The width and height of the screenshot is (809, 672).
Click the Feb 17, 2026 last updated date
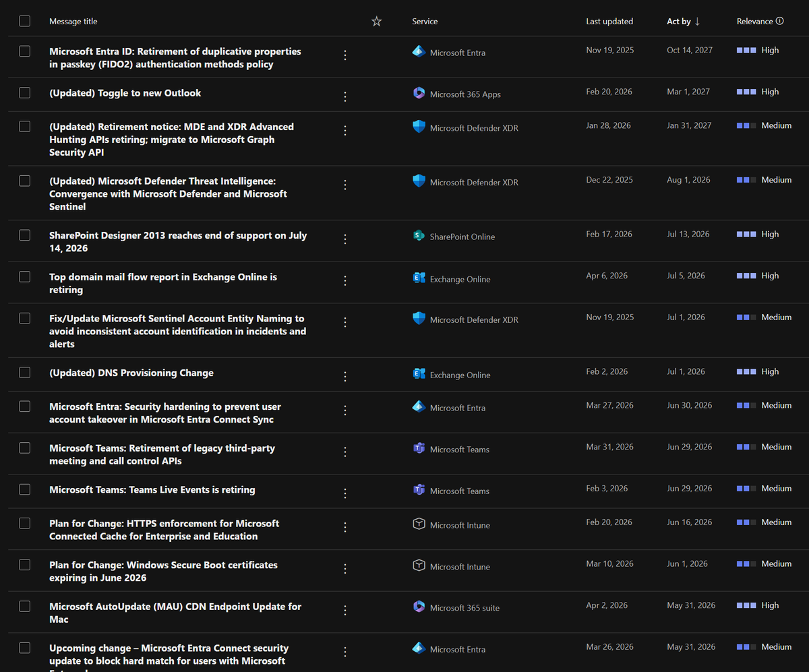609,234
